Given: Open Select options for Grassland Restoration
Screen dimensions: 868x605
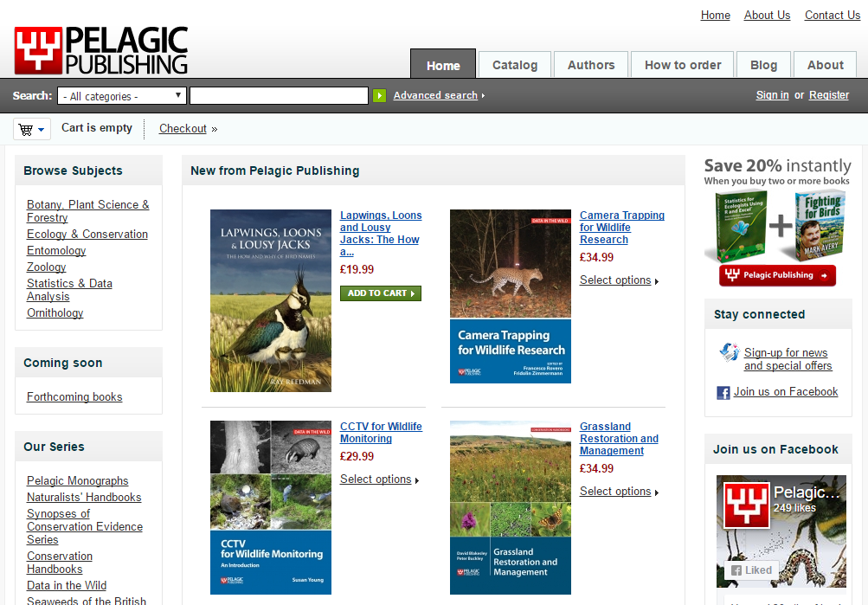Looking at the screenshot, I should [619, 492].
